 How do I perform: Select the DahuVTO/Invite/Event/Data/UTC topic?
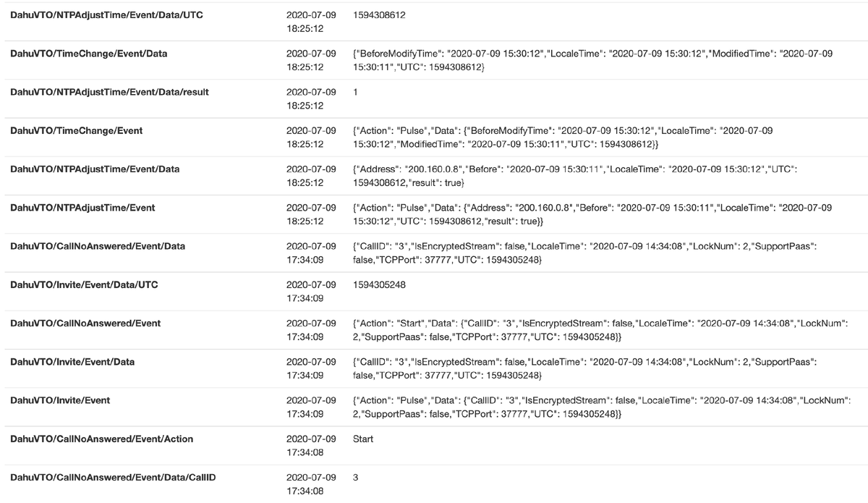(x=84, y=285)
